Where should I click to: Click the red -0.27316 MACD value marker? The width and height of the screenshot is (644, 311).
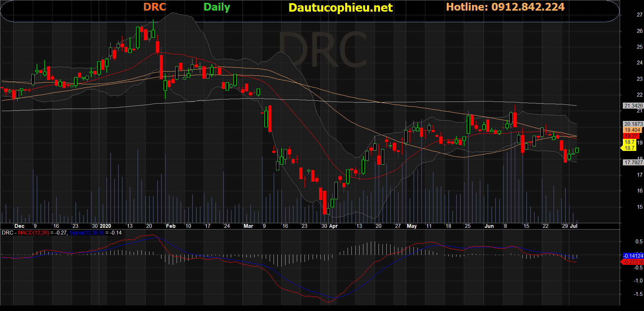pyautogui.click(x=633, y=262)
